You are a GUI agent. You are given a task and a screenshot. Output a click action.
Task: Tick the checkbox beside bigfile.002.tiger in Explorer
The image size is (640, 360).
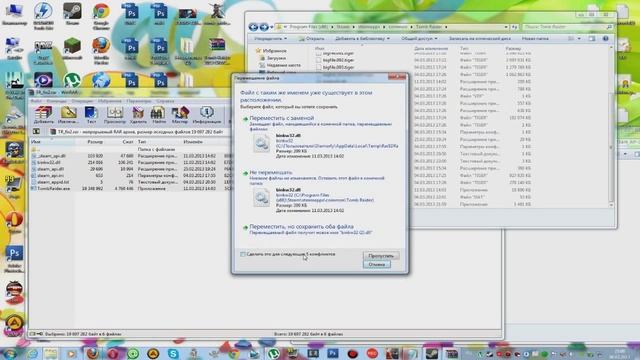point(319,60)
